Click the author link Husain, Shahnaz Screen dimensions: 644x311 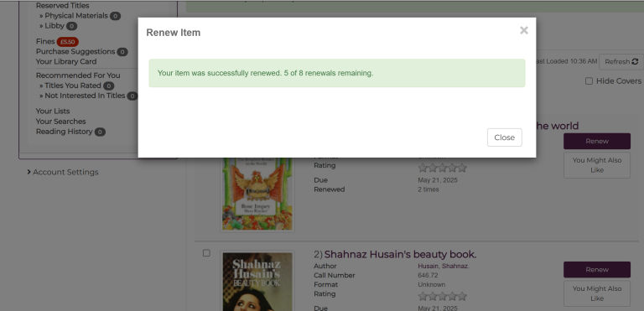(x=444, y=267)
